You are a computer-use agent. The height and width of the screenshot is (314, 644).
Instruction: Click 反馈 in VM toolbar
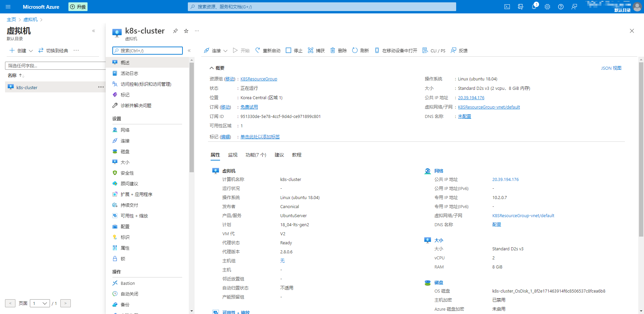click(x=459, y=51)
